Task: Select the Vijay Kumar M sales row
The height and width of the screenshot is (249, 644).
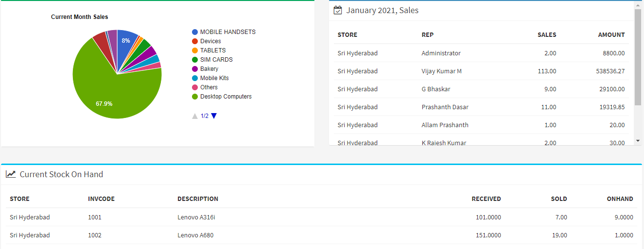Action: tap(441, 71)
